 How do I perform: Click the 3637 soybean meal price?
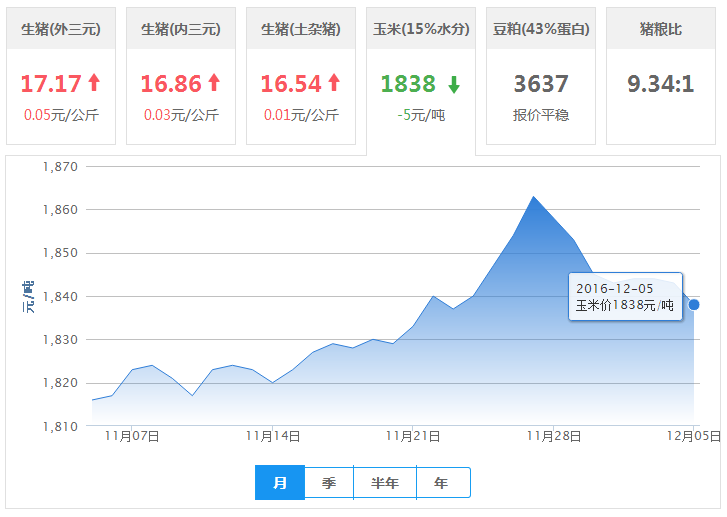[x=541, y=84]
